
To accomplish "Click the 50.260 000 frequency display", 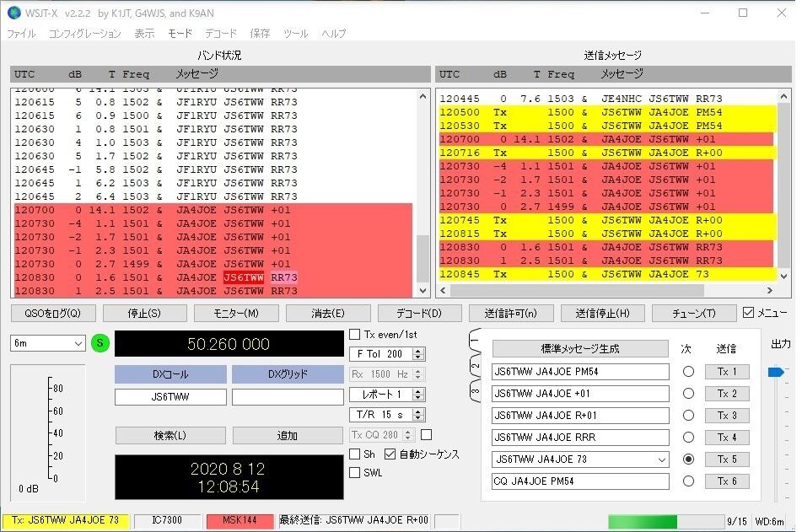I will 229,344.
